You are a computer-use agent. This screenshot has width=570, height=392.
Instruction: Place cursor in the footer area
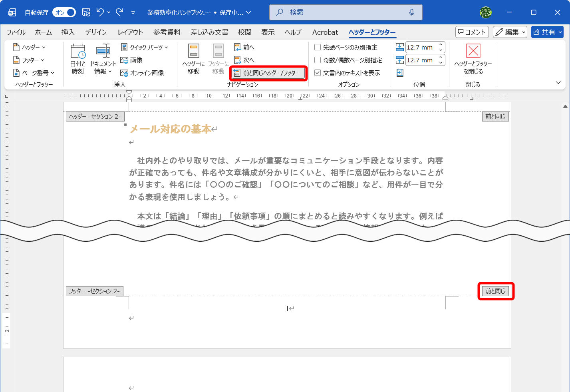[287, 308]
